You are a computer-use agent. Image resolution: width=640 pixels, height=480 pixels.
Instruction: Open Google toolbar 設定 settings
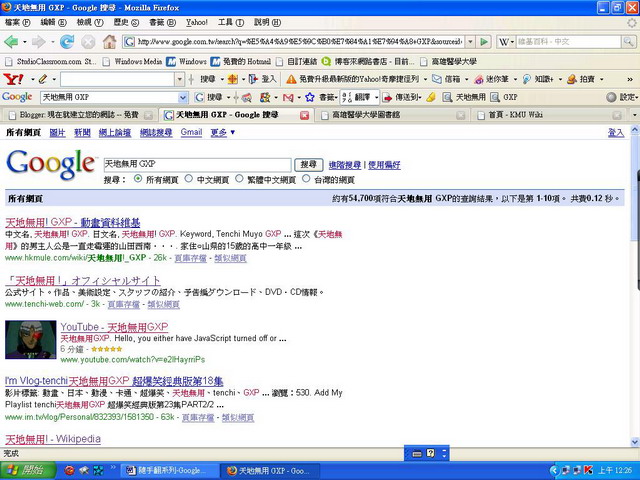point(620,97)
